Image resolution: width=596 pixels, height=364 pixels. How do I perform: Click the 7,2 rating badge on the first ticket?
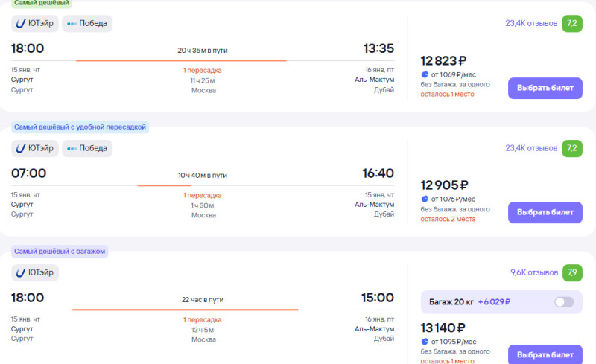pos(573,23)
